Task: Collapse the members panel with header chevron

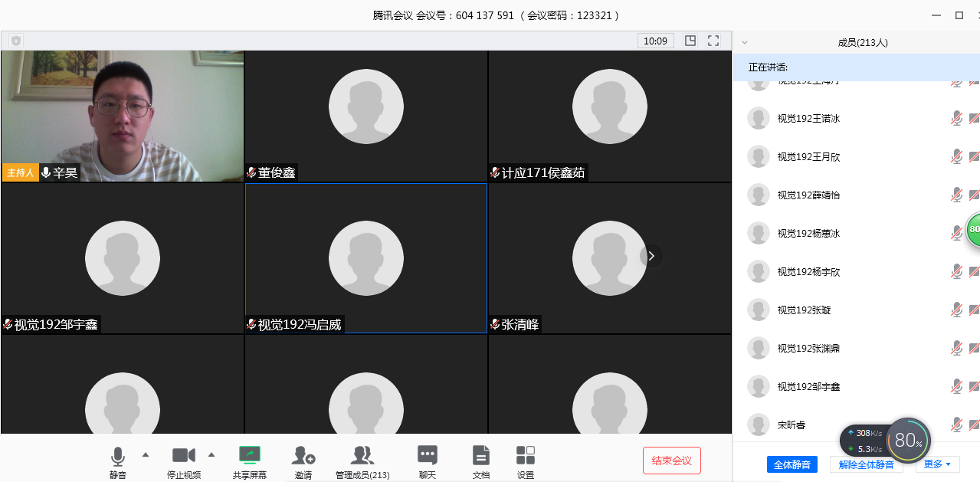Action: point(745,43)
